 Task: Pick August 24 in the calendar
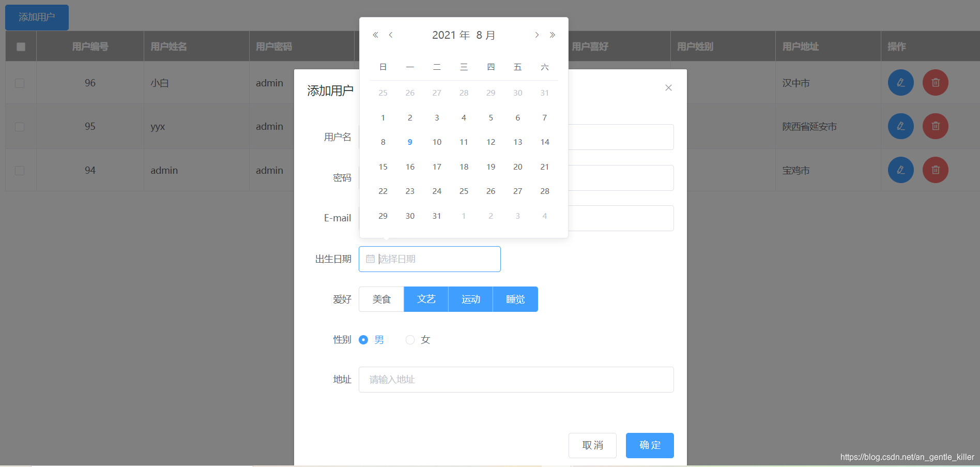click(x=437, y=191)
